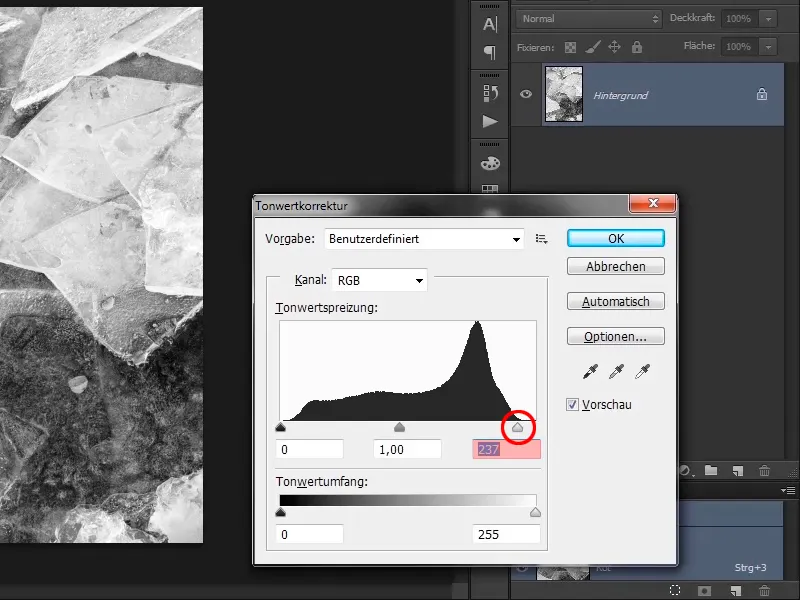Click the highlight input field showing 237
Viewport: 800px width, 600px height.
point(507,449)
